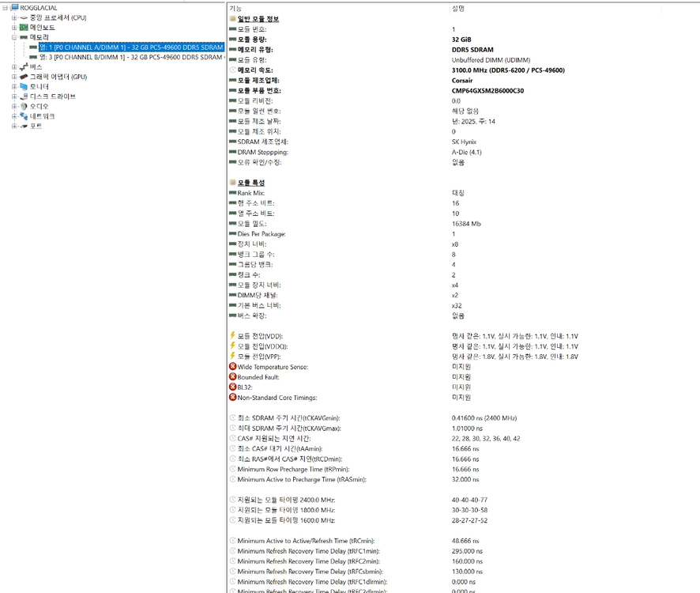Click the Unbuffered DIMM (UDIMM) value
This screenshot has width=700, height=593.
491,60
